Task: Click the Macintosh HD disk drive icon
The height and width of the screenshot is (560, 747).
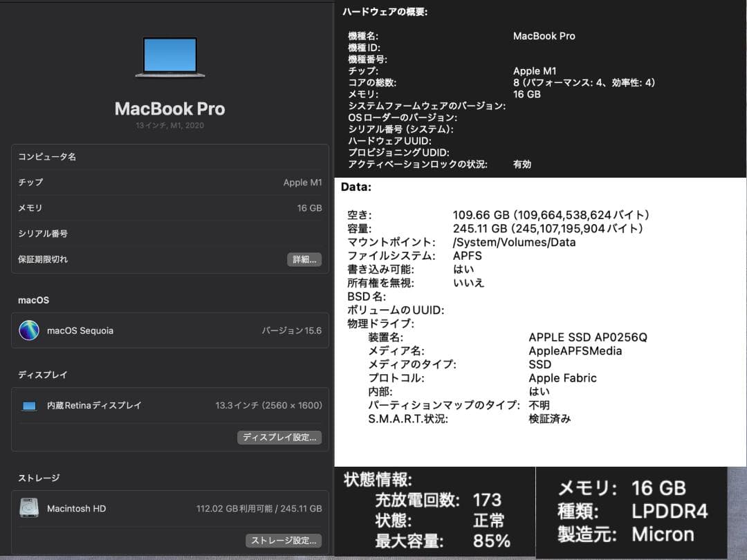Action: click(x=29, y=507)
